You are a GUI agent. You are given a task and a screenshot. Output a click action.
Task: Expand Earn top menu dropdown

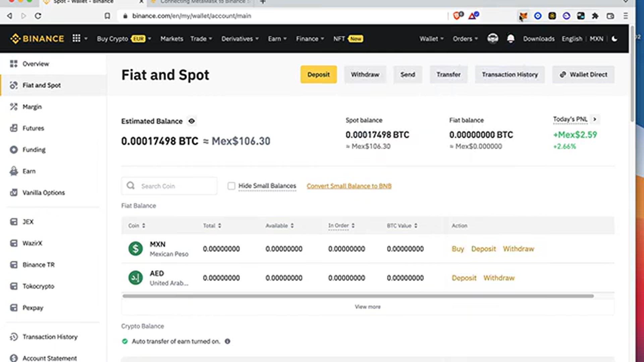277,39
